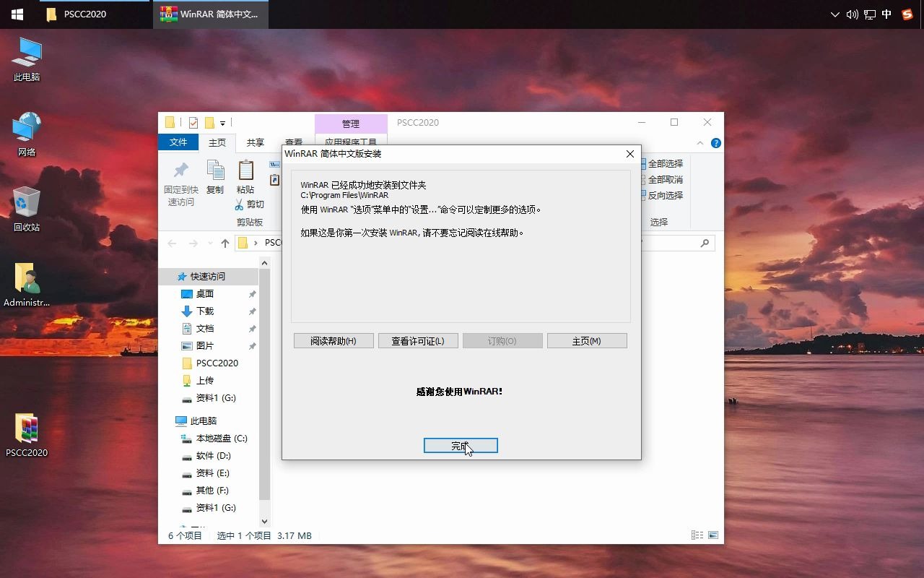Image resolution: width=924 pixels, height=578 pixels.
Task: Open the 此电脑 desktop icon
Action: point(27,59)
